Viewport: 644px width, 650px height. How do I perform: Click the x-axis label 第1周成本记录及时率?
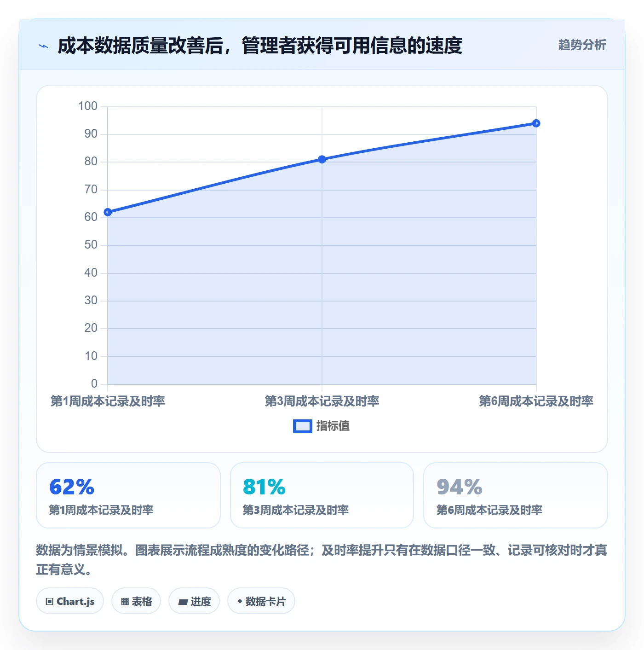coord(108,401)
